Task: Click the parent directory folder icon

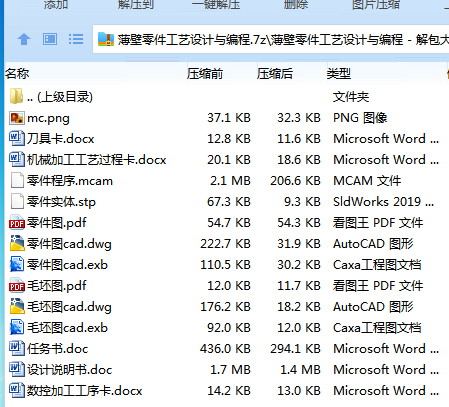Action: coord(17,97)
